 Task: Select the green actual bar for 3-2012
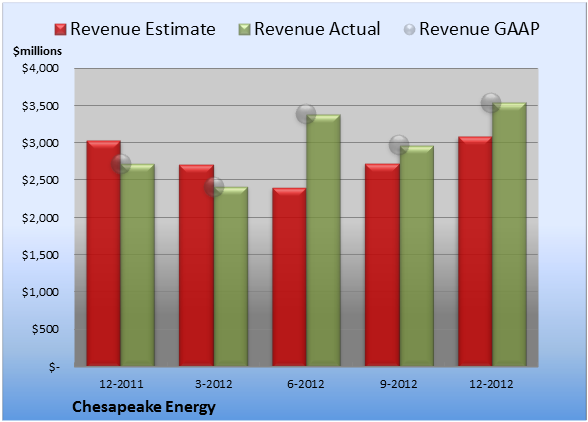pos(231,276)
